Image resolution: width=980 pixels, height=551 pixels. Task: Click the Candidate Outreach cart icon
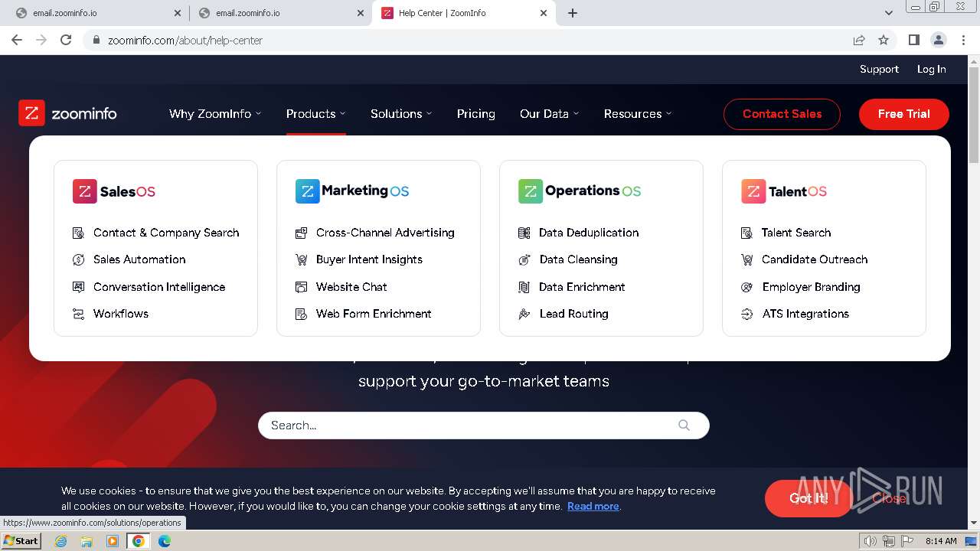point(746,259)
